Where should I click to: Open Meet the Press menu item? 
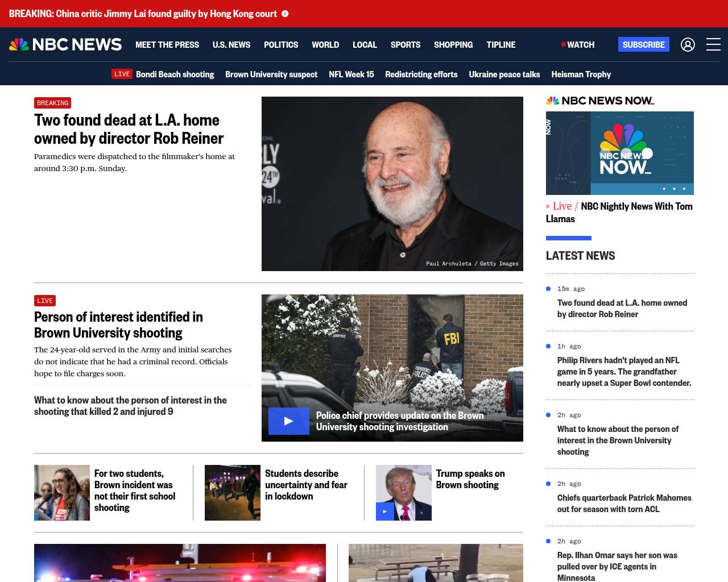167,44
